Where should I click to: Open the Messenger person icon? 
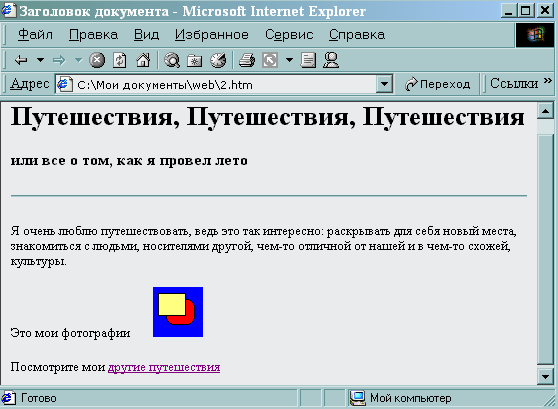(x=331, y=60)
